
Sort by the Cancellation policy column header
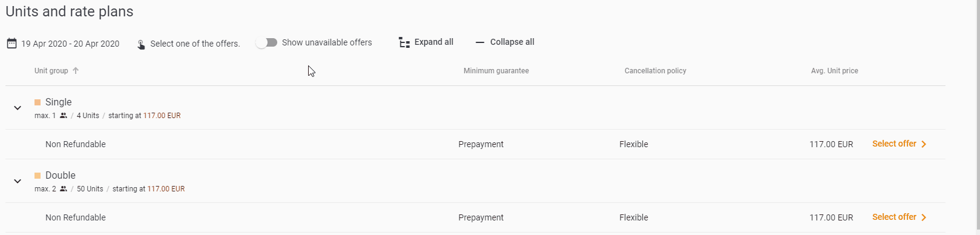tap(655, 71)
